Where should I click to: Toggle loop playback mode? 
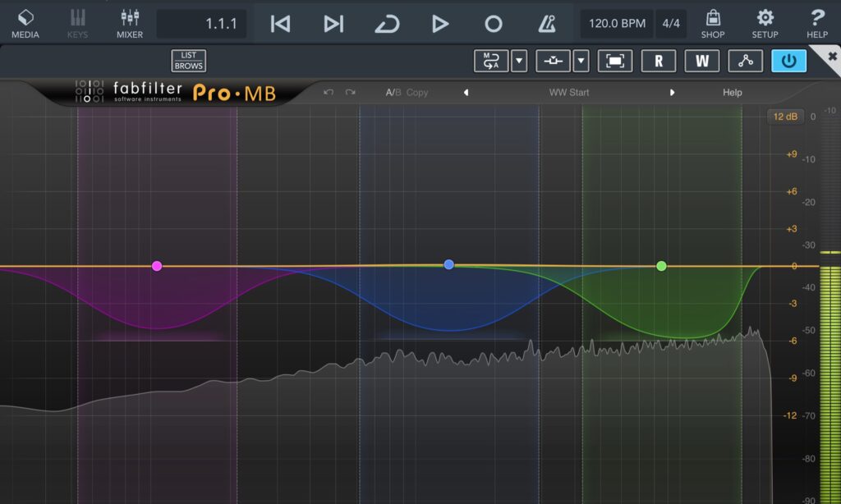click(387, 24)
